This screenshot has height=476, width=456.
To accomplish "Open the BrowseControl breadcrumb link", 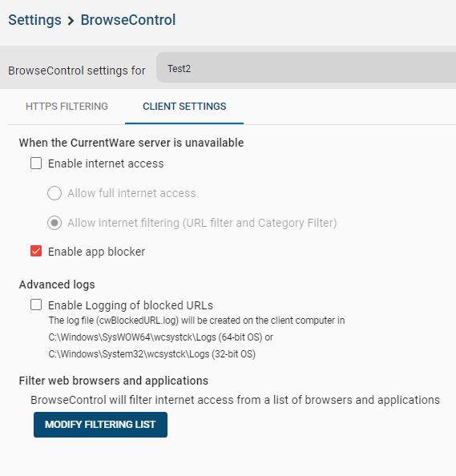I will click(127, 20).
